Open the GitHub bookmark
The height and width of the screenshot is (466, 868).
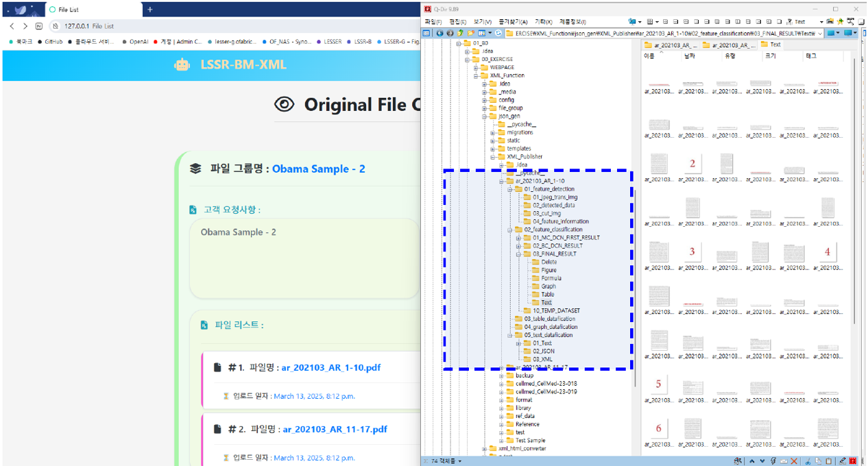[x=50, y=42]
